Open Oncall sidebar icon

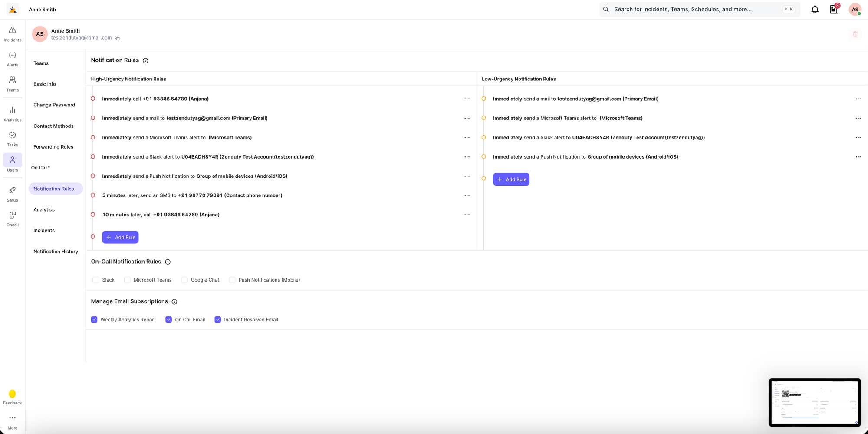[x=13, y=219]
